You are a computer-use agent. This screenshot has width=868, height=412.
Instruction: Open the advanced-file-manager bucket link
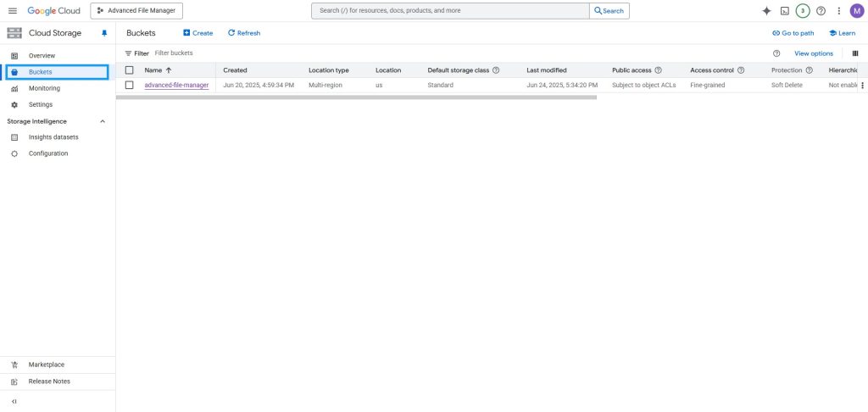point(176,86)
